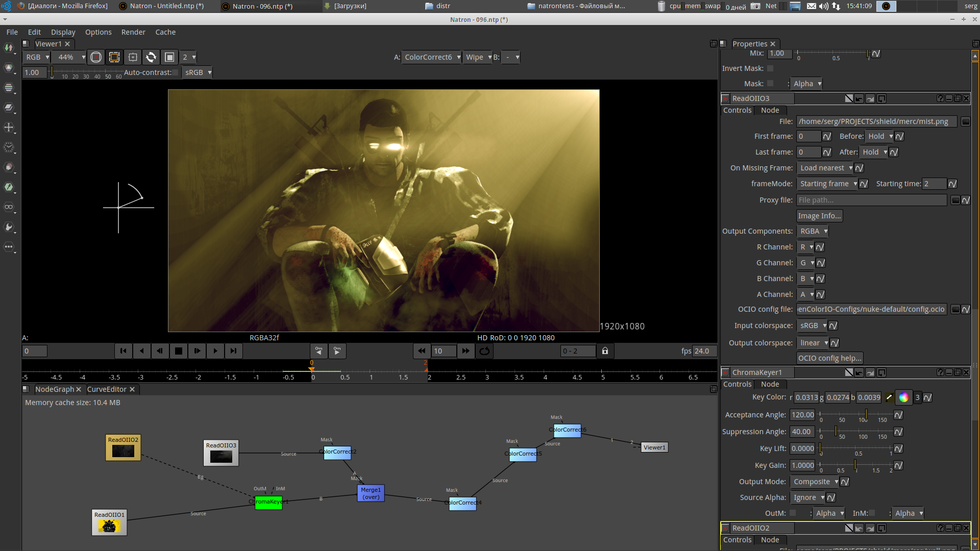Open the Time nodes clock icon
The width and height of the screenshot is (980, 551).
(x=9, y=147)
